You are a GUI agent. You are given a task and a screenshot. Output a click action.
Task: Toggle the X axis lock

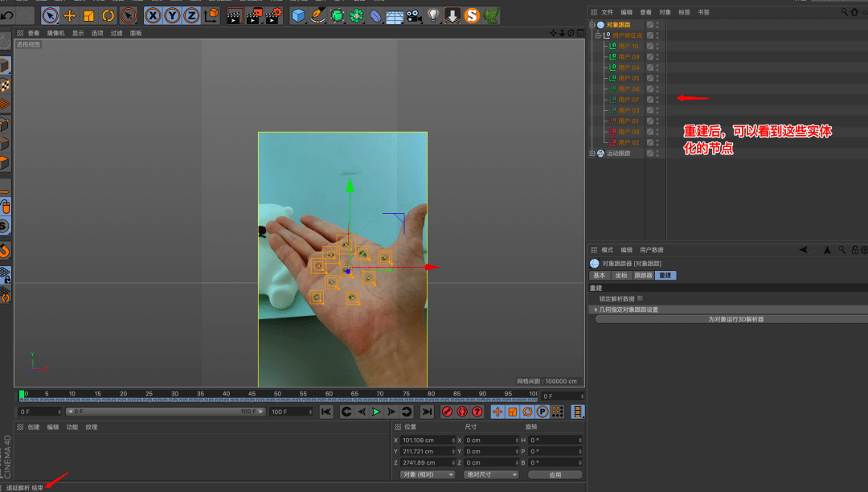pyautogui.click(x=153, y=15)
